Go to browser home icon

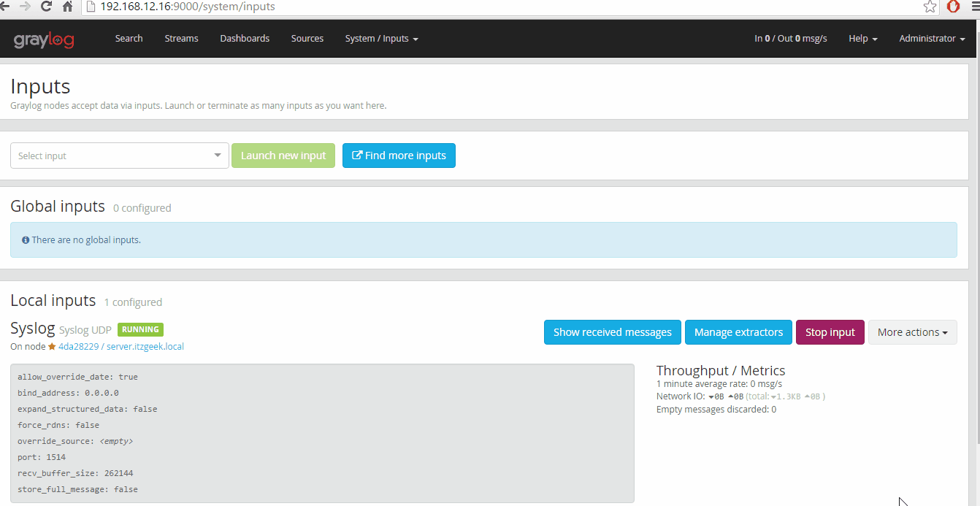(67, 7)
